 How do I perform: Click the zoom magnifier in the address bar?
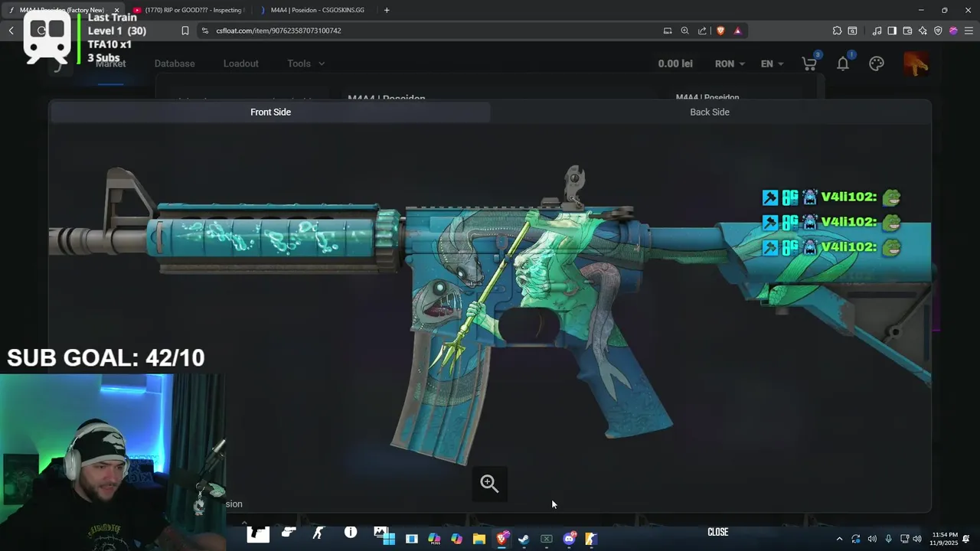[684, 31]
